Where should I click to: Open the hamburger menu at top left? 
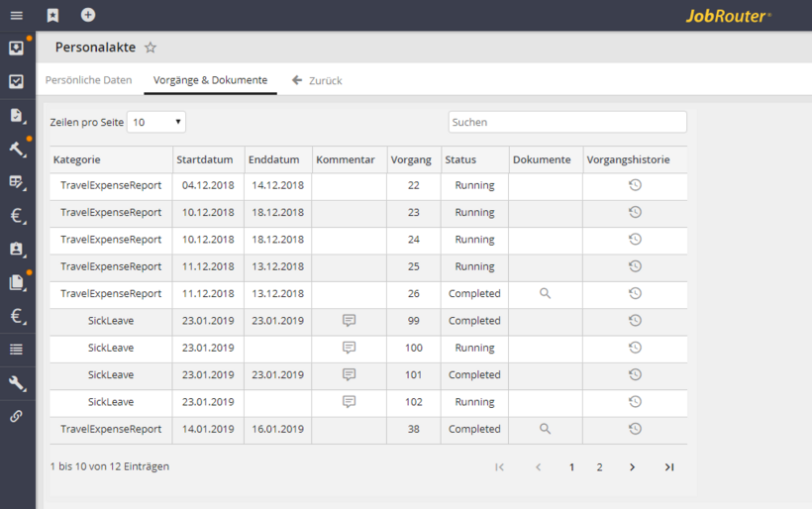point(16,16)
